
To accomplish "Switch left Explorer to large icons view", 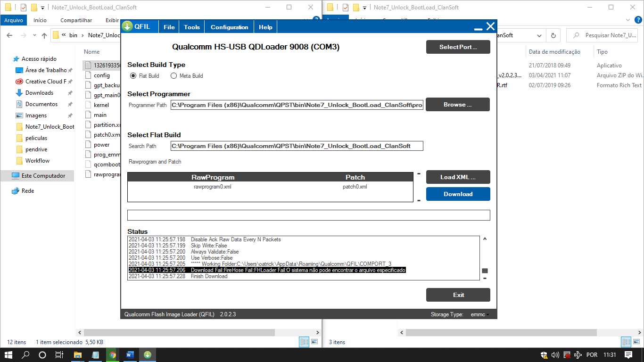I will [x=314, y=342].
